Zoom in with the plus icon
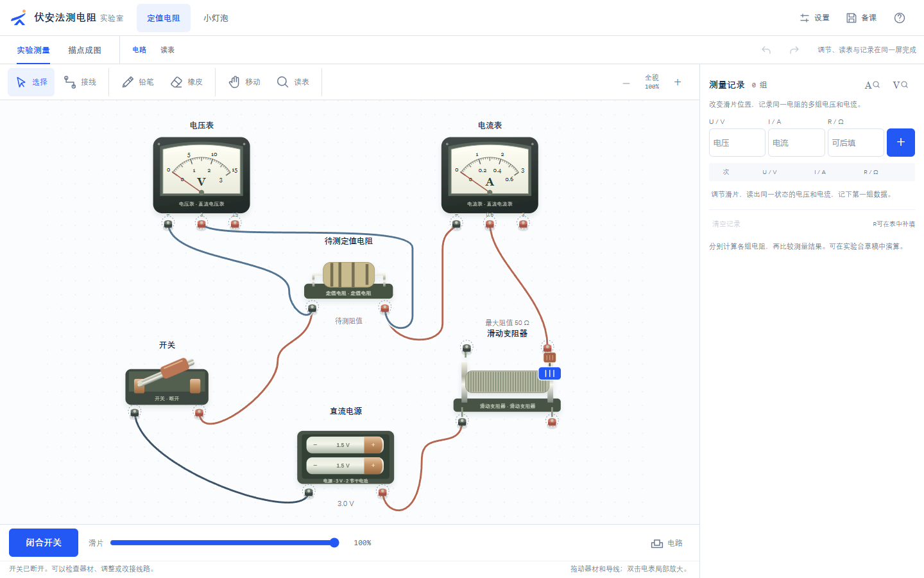The height and width of the screenshot is (578, 924). (678, 82)
